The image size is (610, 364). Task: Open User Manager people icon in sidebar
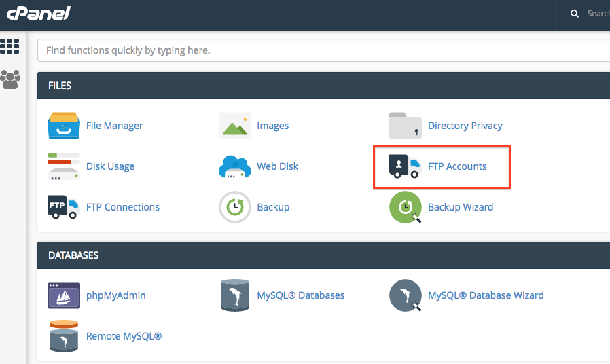tap(10, 79)
